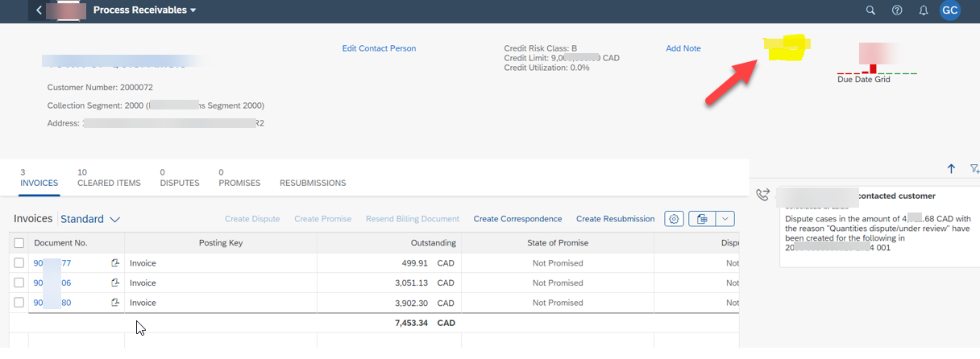Image resolution: width=980 pixels, height=359 pixels.
Task: Click the Add Note link
Action: pos(683,48)
